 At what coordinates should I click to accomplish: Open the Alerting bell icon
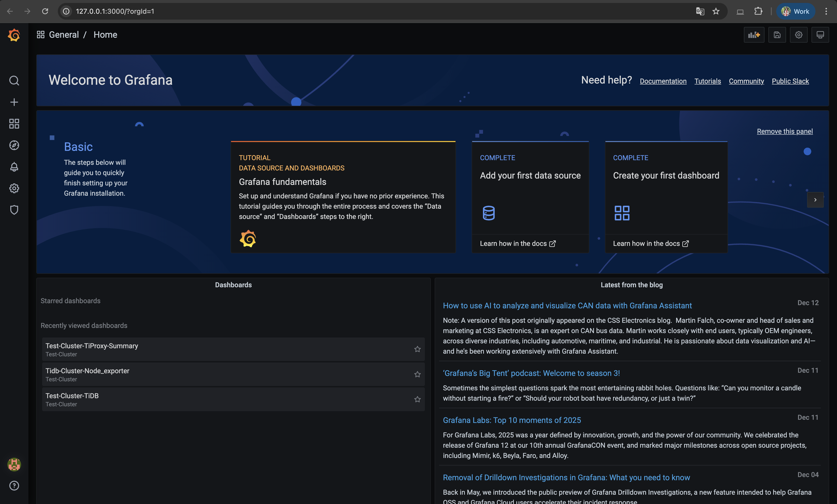[14, 167]
